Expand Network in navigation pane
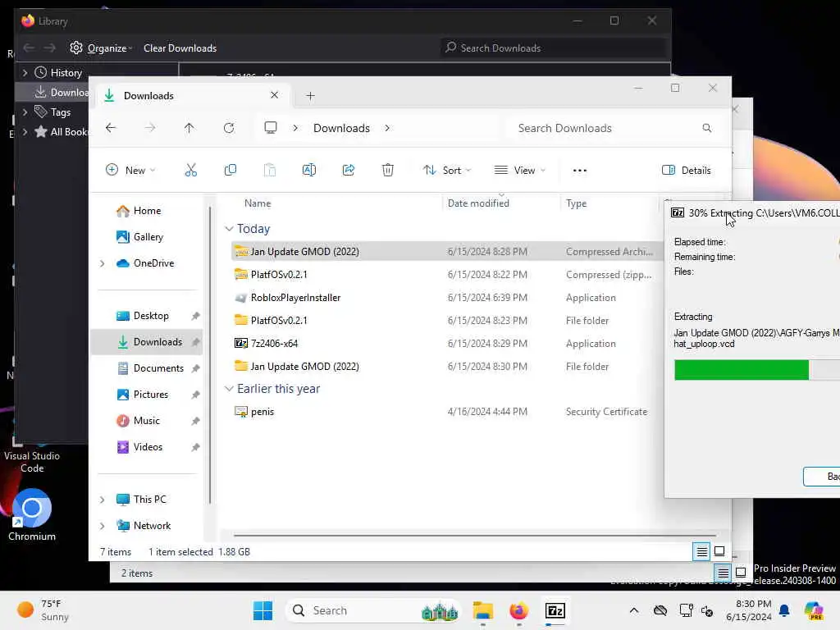 coord(103,526)
